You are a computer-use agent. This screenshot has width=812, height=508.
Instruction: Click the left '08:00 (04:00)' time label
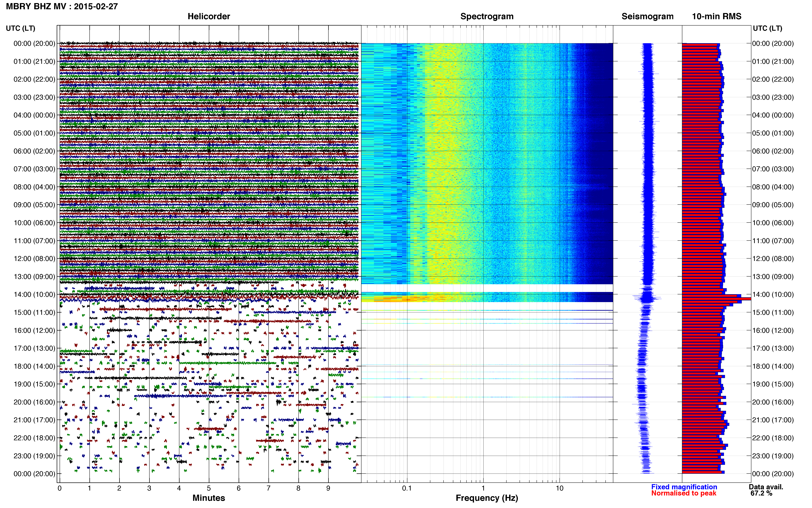[x=34, y=187]
